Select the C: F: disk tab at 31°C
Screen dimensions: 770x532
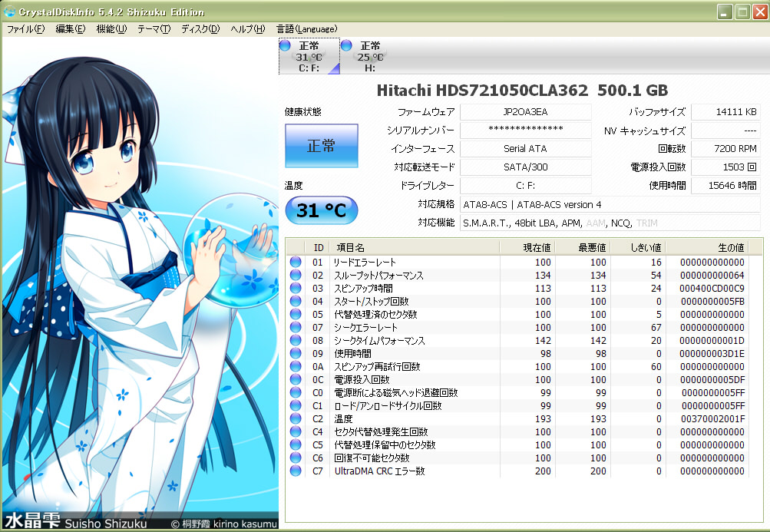click(309, 56)
